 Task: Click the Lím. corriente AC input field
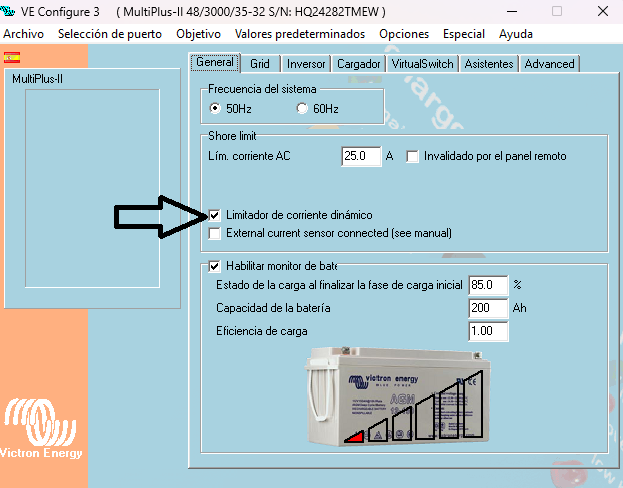pyautogui.click(x=361, y=156)
